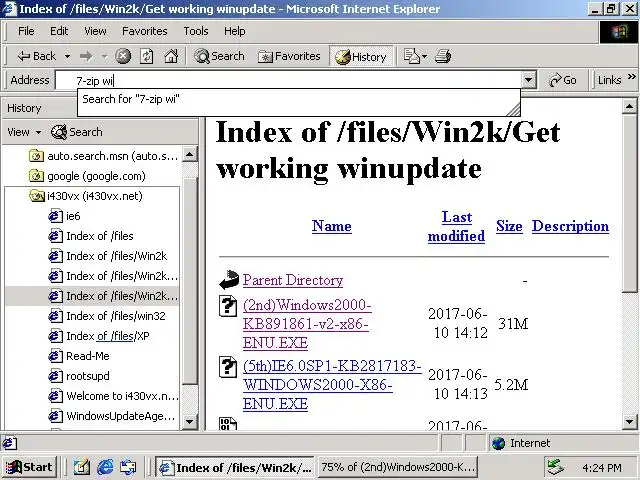The height and width of the screenshot is (480, 640).
Task: Print the page with Print icon
Action: pos(443,56)
